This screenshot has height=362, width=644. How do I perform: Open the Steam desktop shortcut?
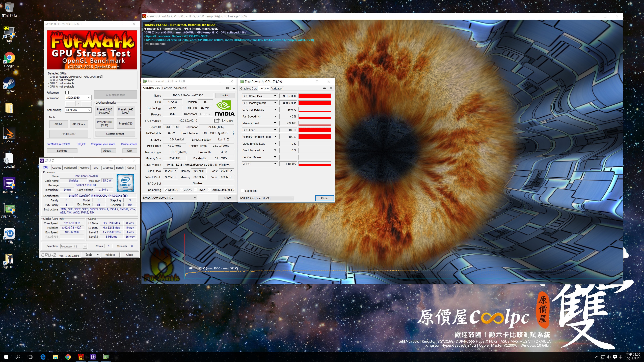tap(9, 85)
